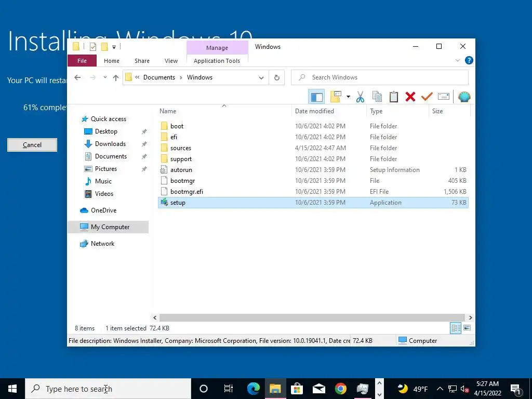Select the efi folder

click(x=313, y=137)
